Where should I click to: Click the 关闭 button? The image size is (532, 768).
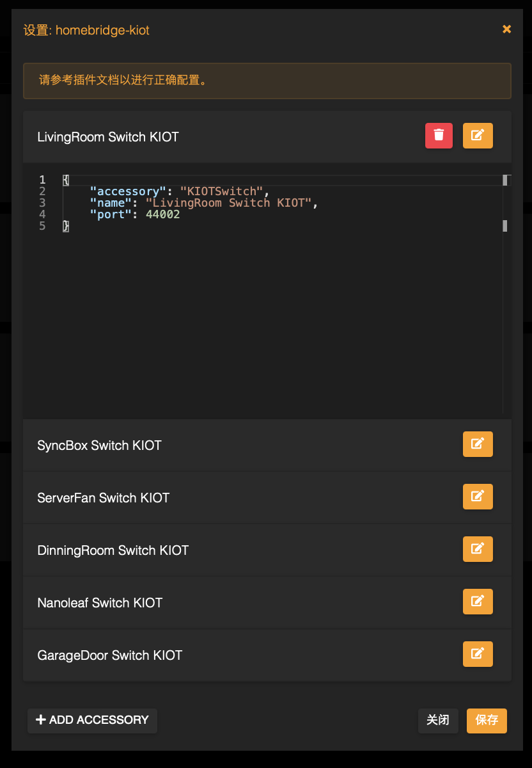(x=438, y=721)
